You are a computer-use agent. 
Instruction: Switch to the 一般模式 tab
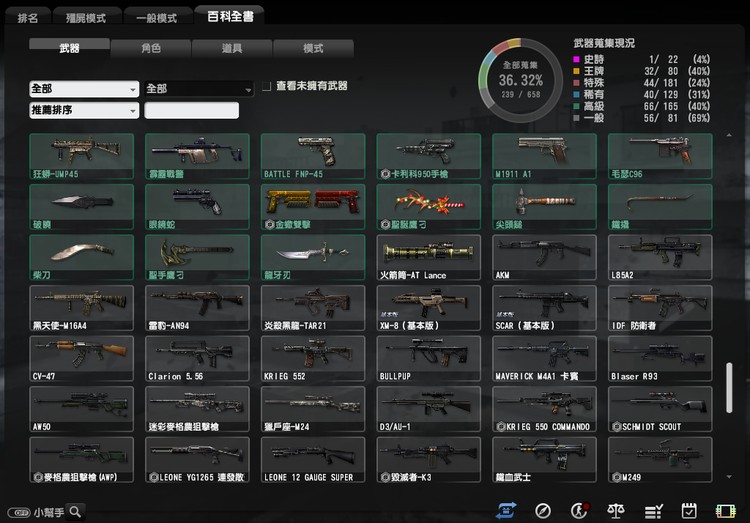pyautogui.click(x=157, y=18)
